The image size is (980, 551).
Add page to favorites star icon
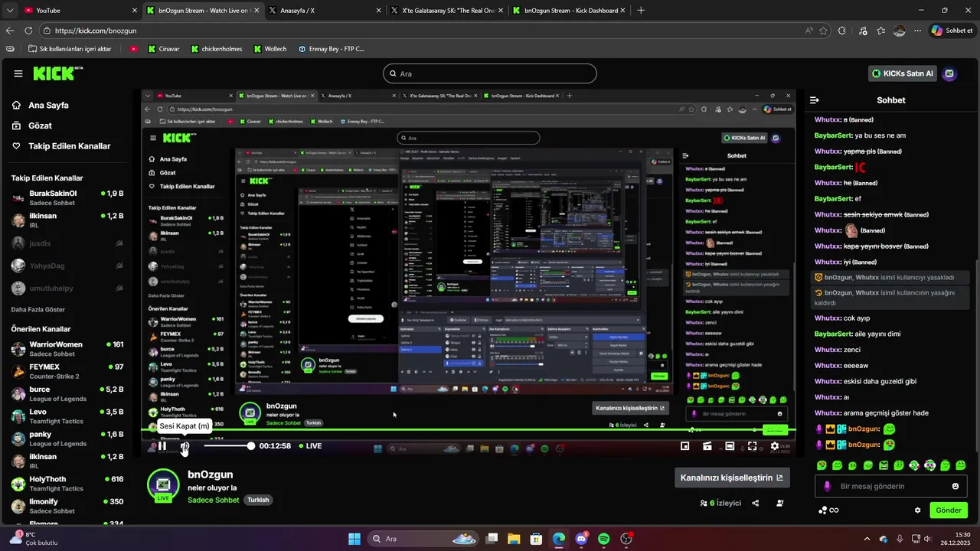pyautogui.click(x=824, y=31)
